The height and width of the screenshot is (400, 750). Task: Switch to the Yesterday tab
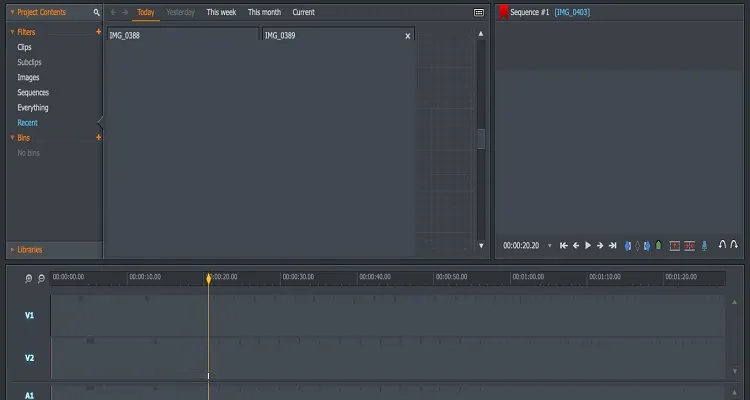pos(180,12)
